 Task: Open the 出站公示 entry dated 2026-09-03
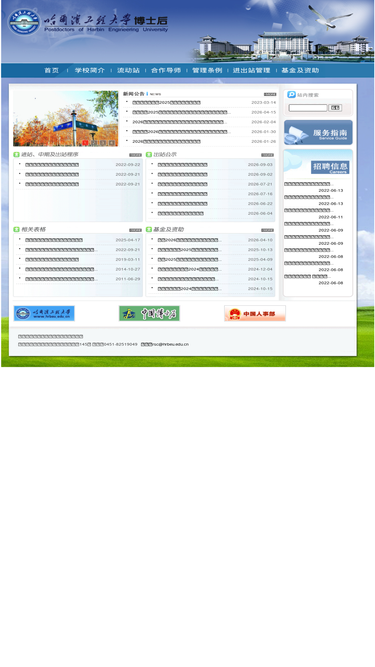182,165
